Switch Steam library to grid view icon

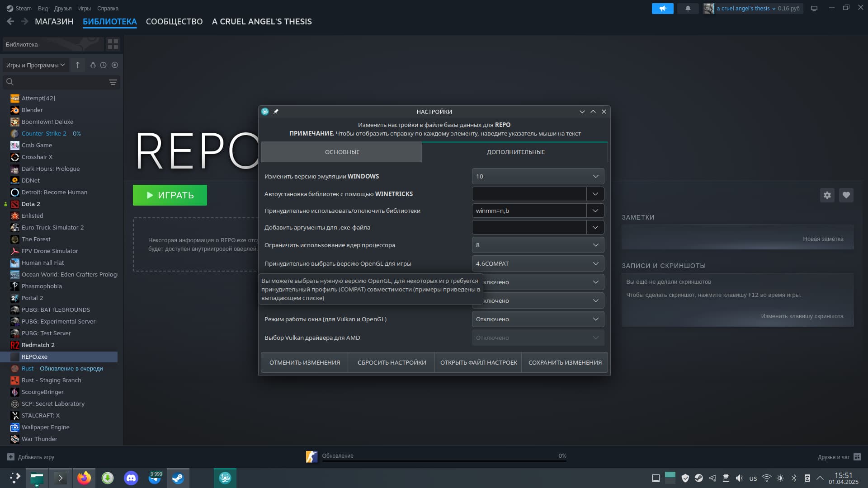coord(113,44)
